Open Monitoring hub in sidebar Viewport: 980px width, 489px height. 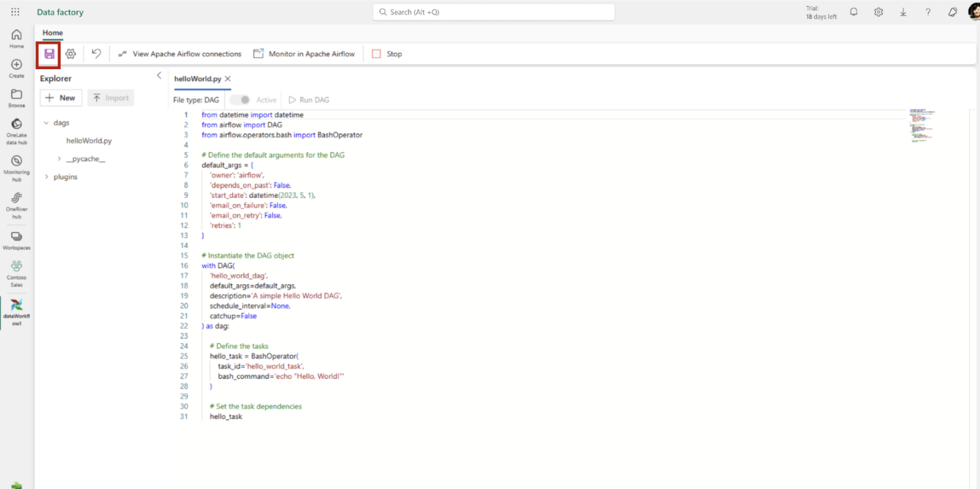point(16,168)
